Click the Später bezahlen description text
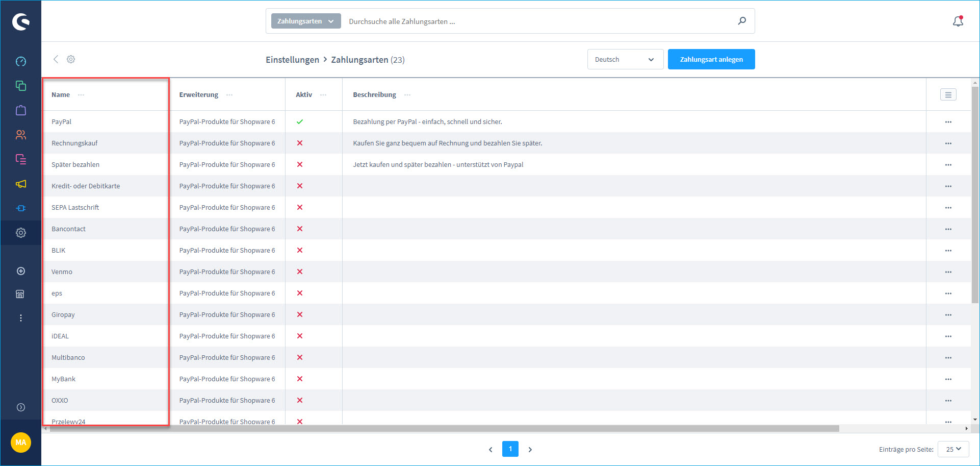This screenshot has height=466, width=980. (438, 164)
